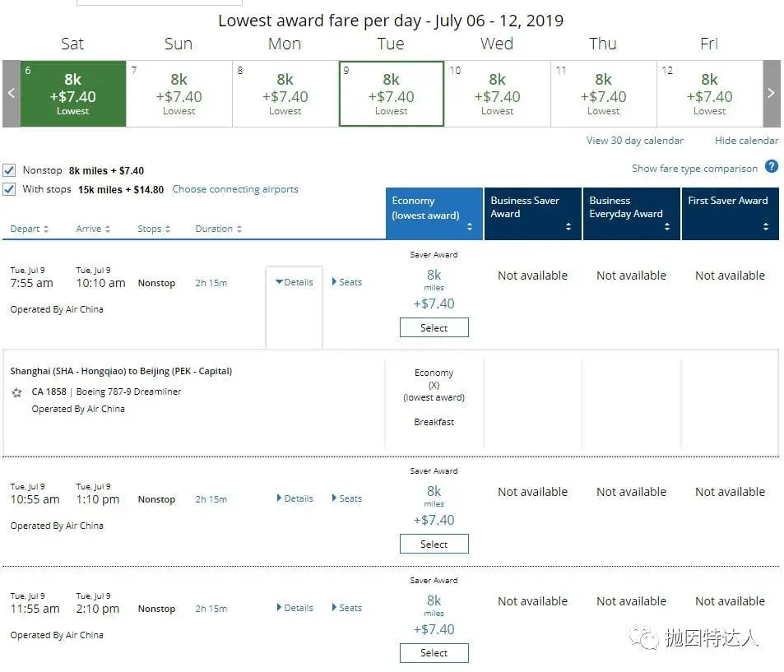Select the Business Saver Award column header

[x=532, y=213]
